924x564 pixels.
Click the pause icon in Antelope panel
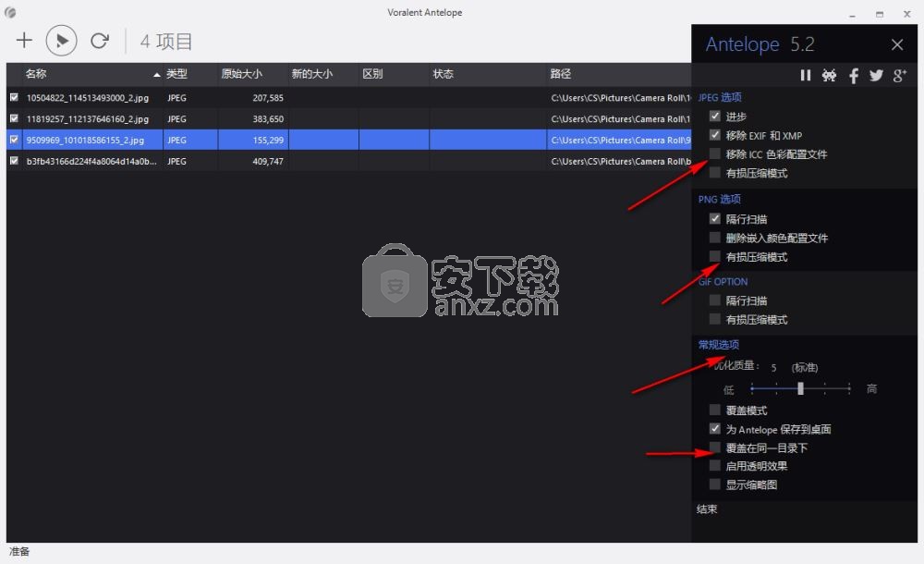(806, 75)
